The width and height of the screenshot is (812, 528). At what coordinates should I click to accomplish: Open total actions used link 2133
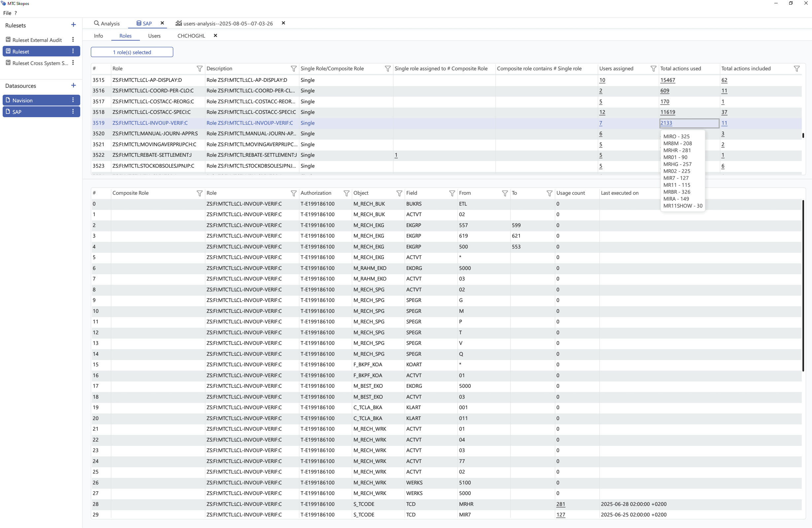click(x=666, y=123)
